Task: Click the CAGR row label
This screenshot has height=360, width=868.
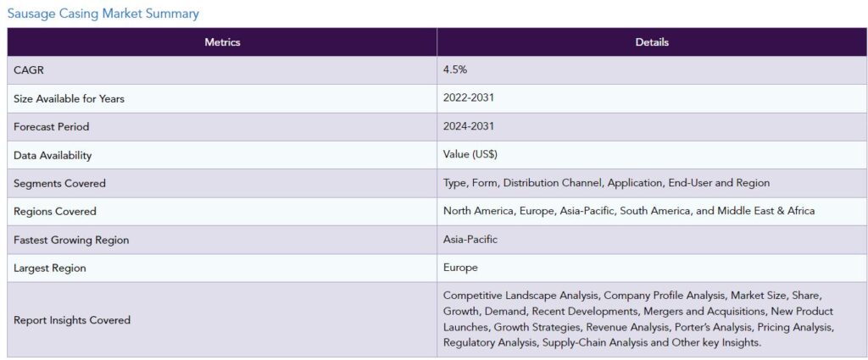Action: tap(29, 70)
